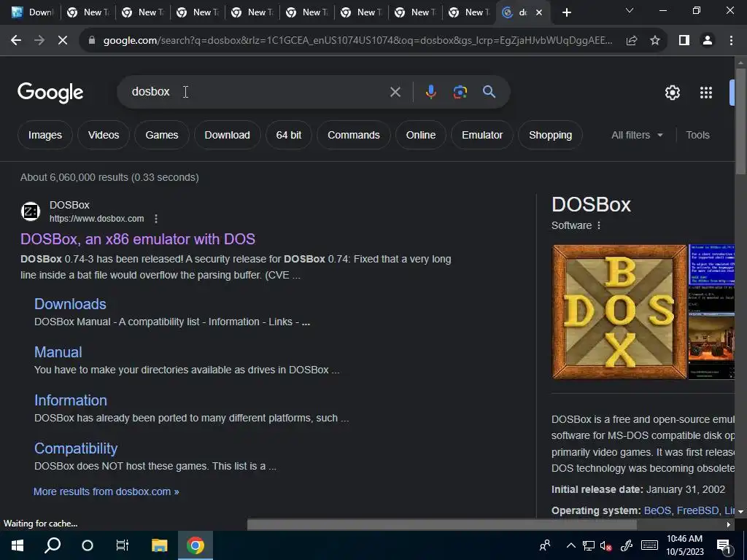
Task: Open More results from dosbox.com
Action: tap(107, 491)
